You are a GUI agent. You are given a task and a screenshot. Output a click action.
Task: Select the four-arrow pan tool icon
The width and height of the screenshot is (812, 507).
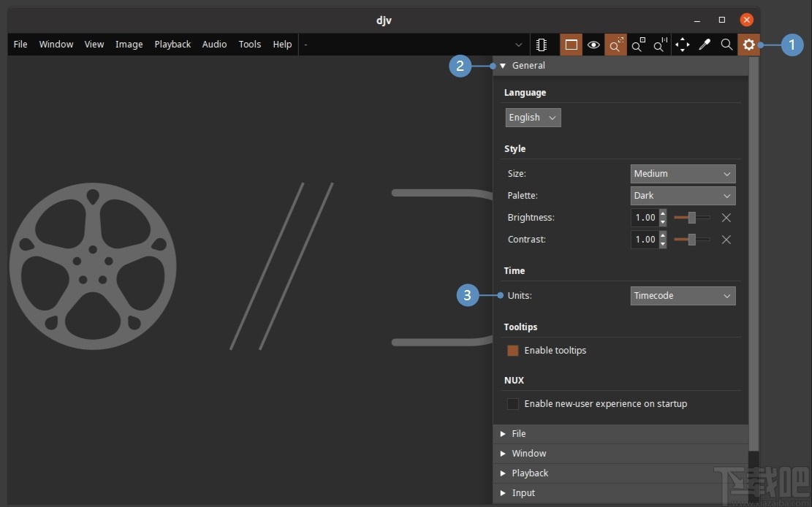(683, 45)
